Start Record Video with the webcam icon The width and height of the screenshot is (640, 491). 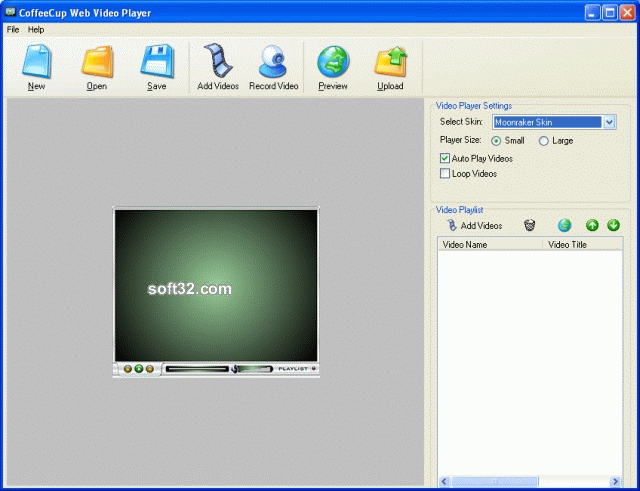273,67
